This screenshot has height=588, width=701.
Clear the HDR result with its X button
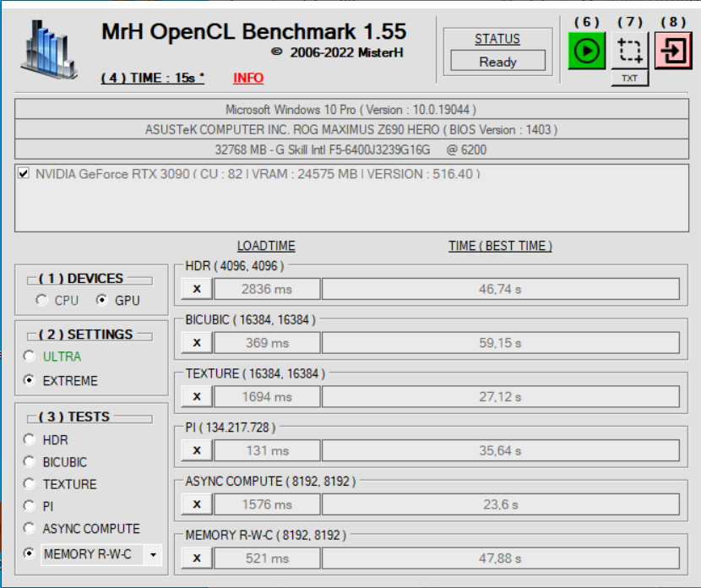click(197, 289)
